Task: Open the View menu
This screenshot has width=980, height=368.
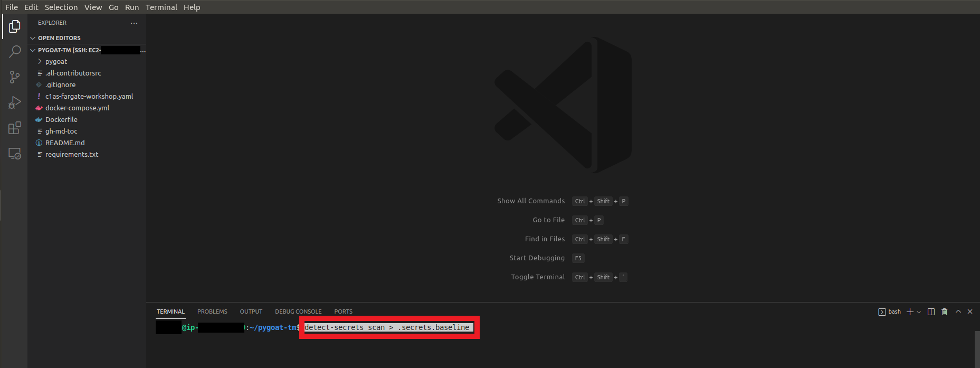Action: coord(93,7)
